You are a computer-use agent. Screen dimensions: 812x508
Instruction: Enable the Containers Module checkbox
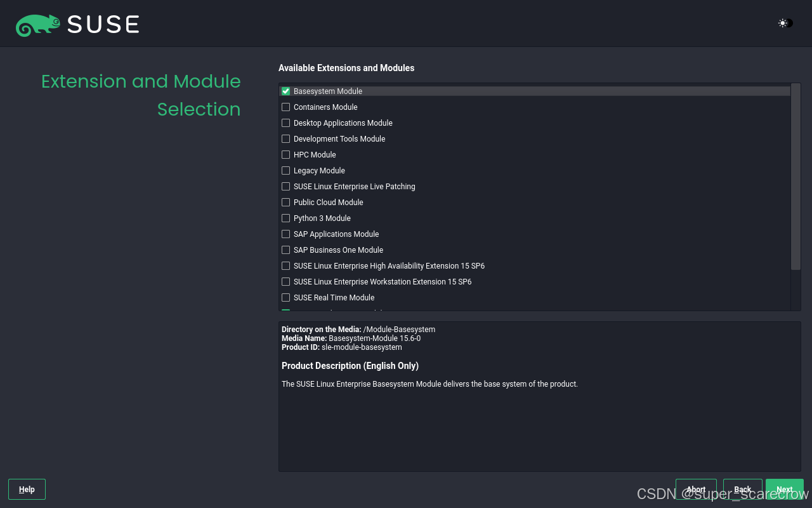[285, 107]
